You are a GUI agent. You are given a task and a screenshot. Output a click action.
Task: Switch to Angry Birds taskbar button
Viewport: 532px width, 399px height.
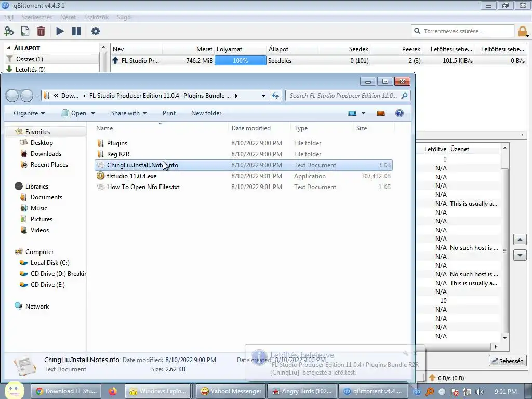302,391
